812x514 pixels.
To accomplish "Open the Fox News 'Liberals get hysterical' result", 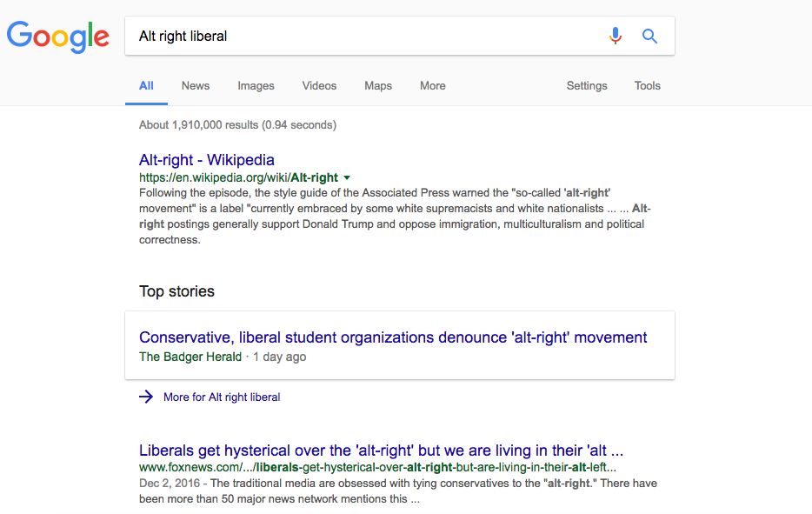I will [x=381, y=451].
